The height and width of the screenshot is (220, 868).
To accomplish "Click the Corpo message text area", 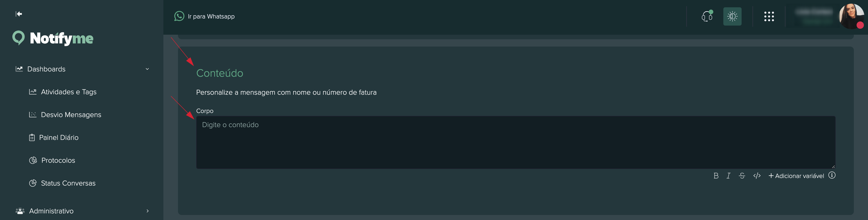I will (515, 142).
